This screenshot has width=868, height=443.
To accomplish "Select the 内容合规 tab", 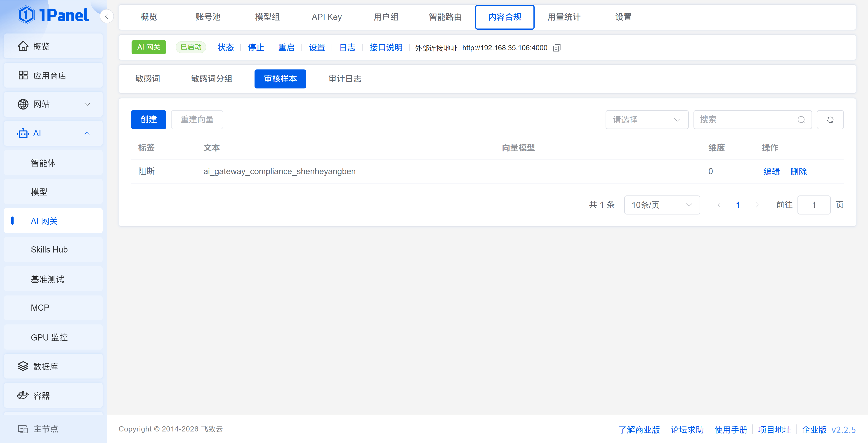I will point(505,17).
